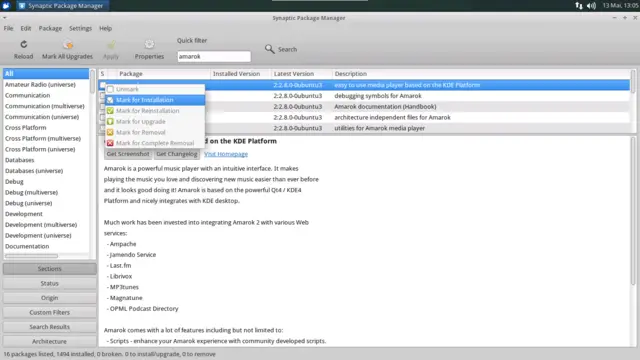This screenshot has height=360, width=640.
Task: Click the Status filter button
Action: click(49, 283)
